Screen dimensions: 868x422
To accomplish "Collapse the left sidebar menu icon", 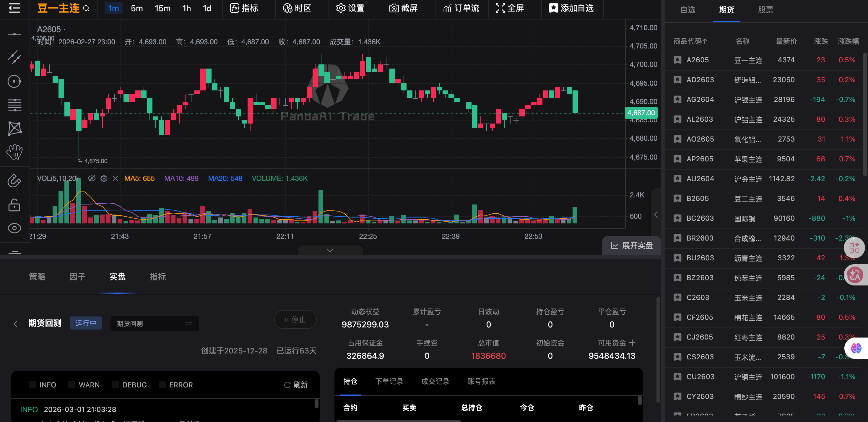I will [x=14, y=8].
